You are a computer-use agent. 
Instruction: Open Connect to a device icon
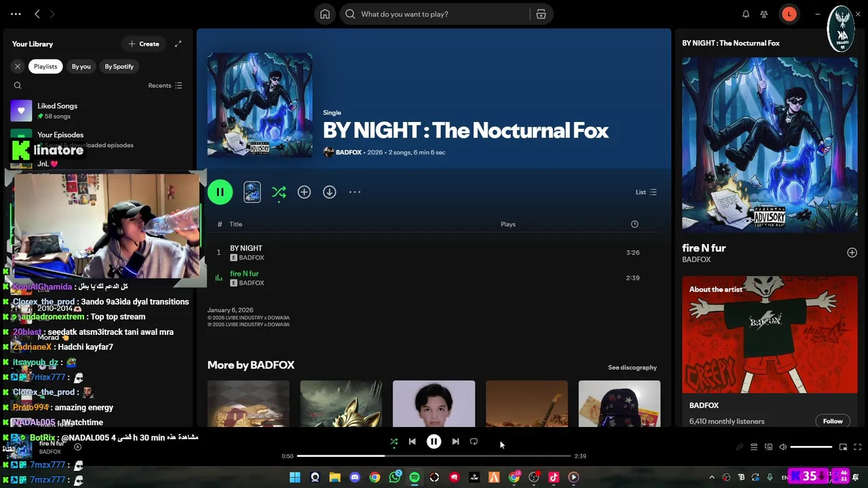[768, 447]
